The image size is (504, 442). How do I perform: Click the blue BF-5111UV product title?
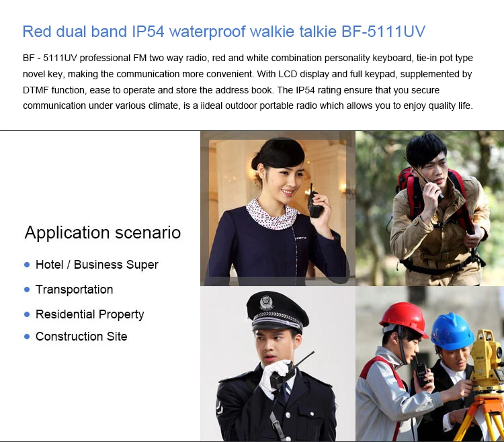[x=224, y=32]
